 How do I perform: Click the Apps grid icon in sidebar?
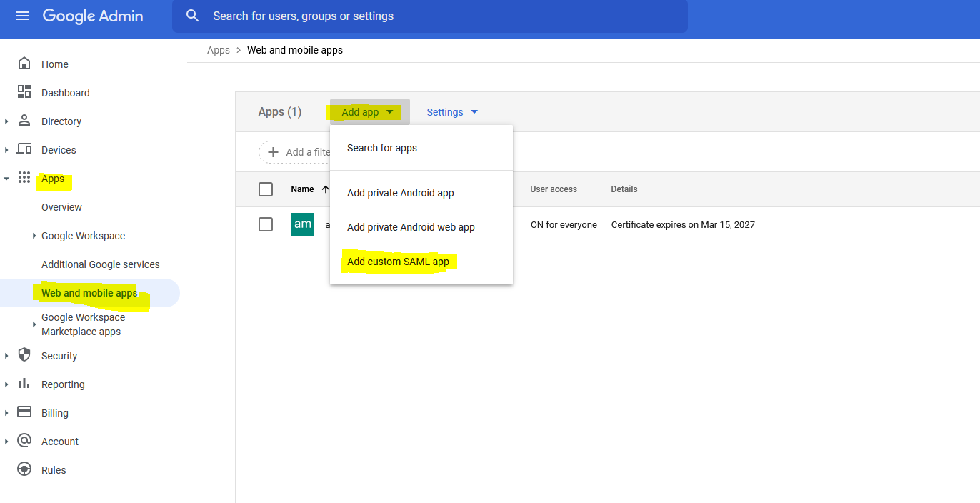coord(24,177)
